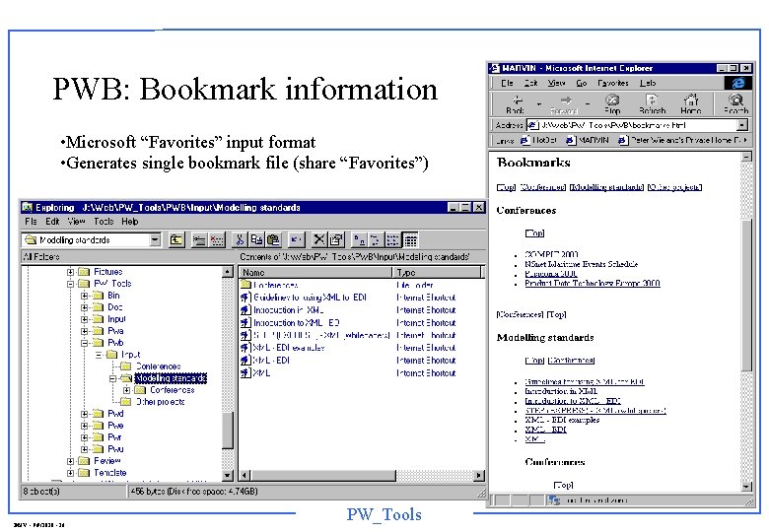
Task: Open 'Product Data Technology Europe 2000' link
Action: [593, 283]
